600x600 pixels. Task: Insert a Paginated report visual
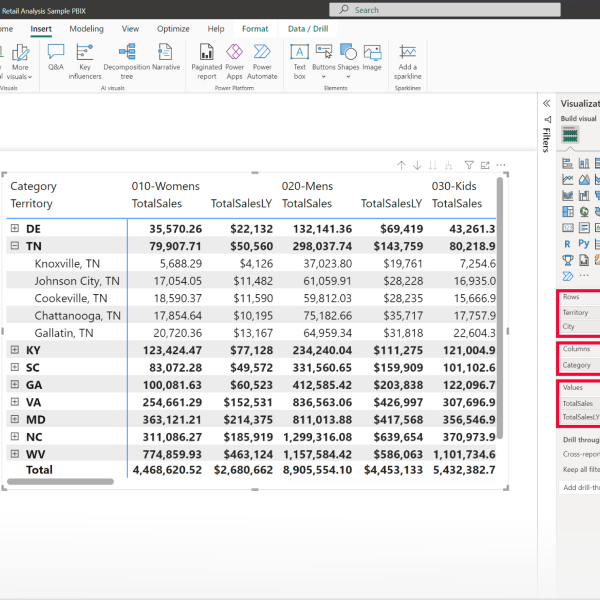[207, 61]
